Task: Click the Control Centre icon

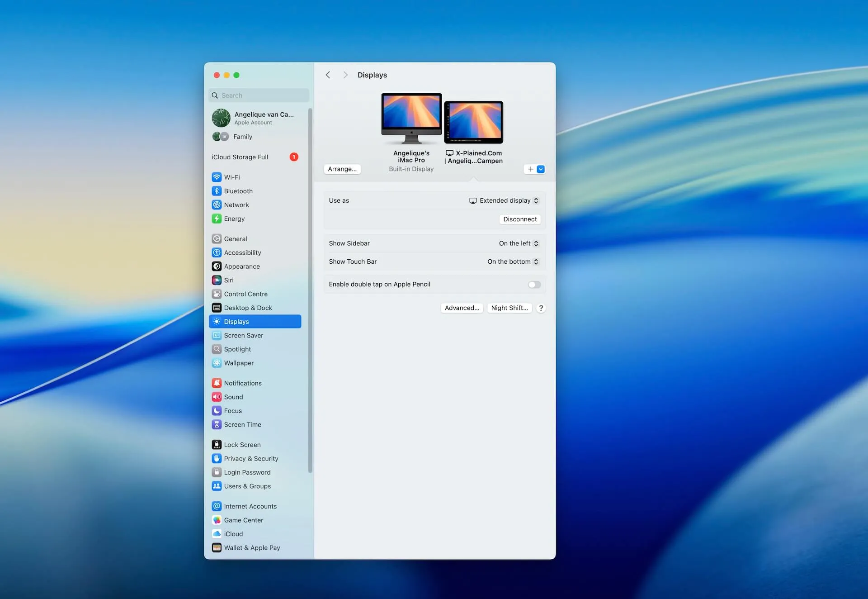Action: tap(217, 294)
